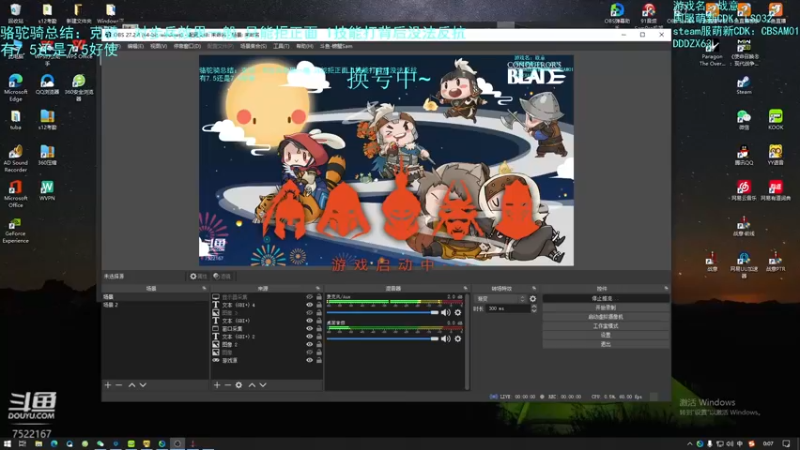Adjust the 桌面音频 volume slider
Screen dimensions: 800x450
(383, 338)
